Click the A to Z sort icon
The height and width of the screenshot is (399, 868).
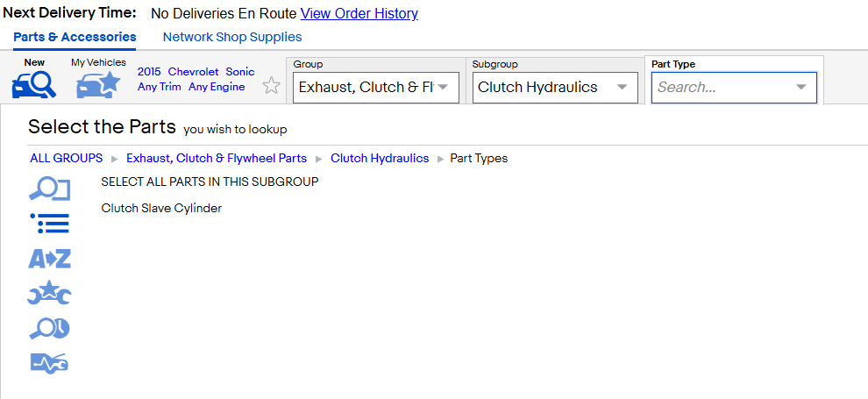[x=49, y=259]
